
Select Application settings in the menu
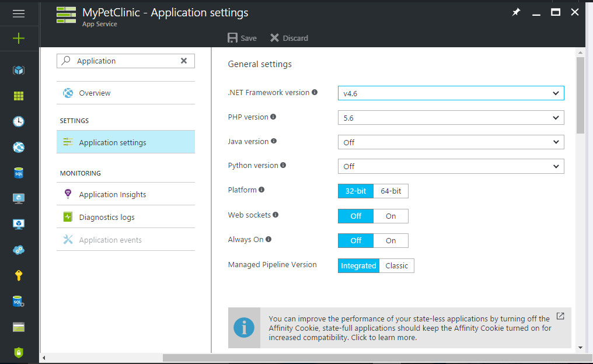point(125,142)
